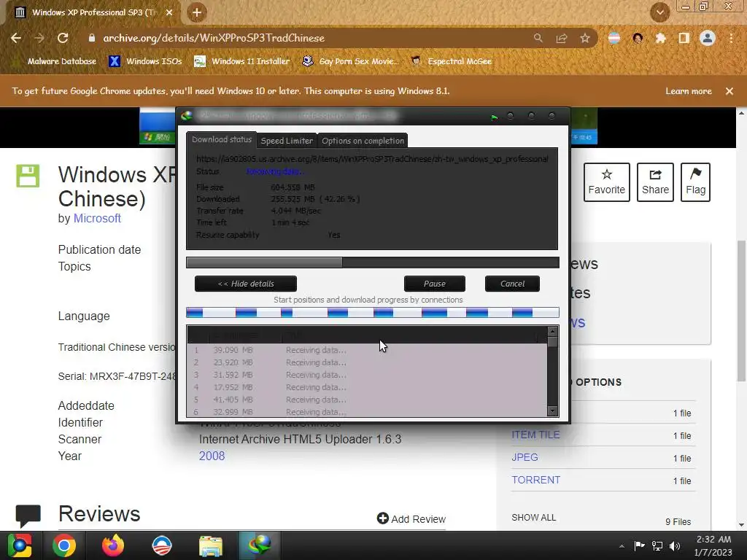
Task: Select connection row with 32.999 MB
Action: point(367,411)
